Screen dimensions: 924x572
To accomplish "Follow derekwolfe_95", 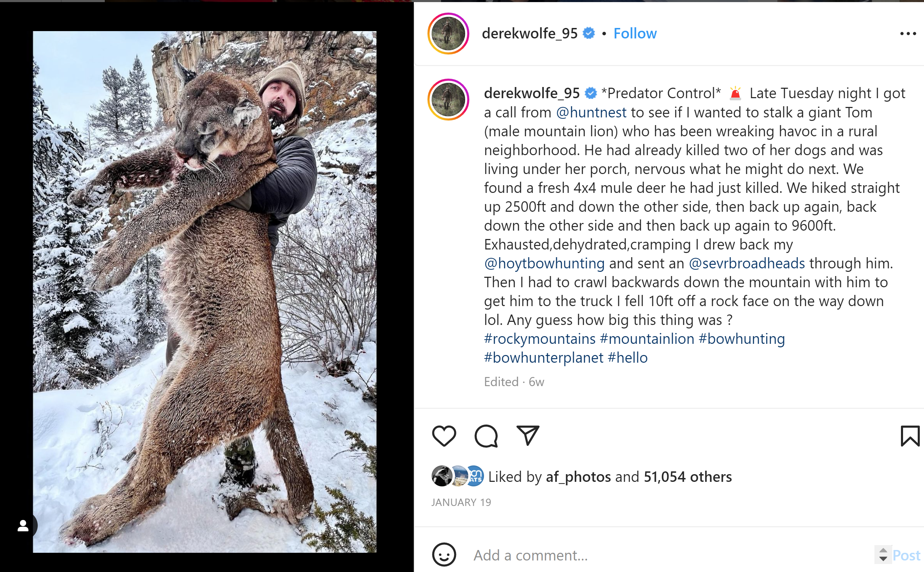I will [x=635, y=34].
